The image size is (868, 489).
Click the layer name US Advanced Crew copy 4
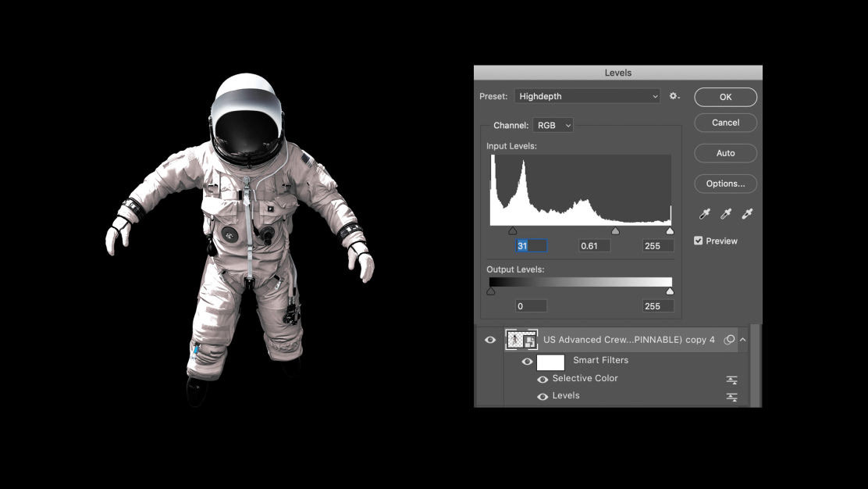click(629, 340)
